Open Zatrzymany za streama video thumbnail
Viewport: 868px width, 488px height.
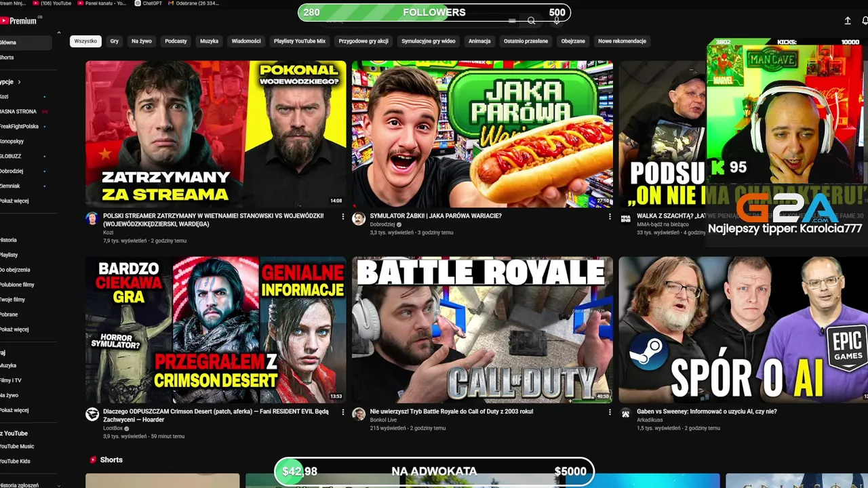(x=216, y=134)
